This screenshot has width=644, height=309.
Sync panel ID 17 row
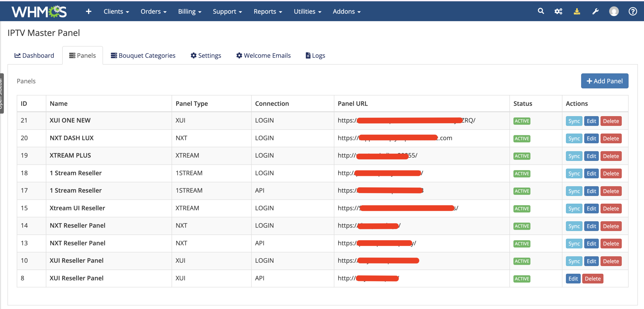[x=574, y=191]
